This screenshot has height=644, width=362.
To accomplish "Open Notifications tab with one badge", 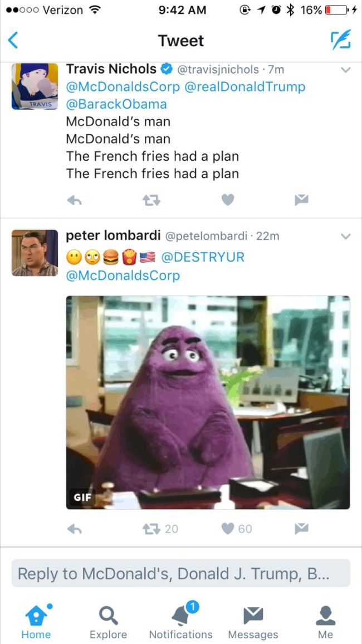I will point(180,620).
